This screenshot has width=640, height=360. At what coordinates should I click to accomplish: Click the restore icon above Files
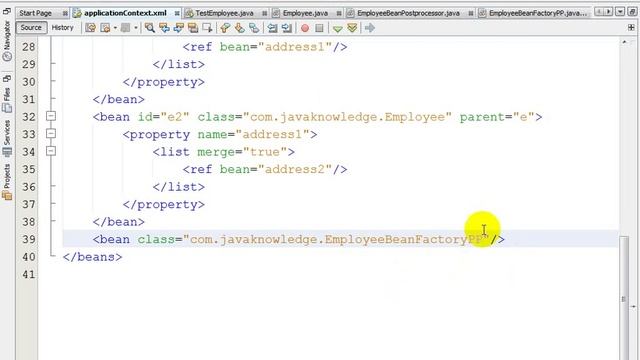7,78
